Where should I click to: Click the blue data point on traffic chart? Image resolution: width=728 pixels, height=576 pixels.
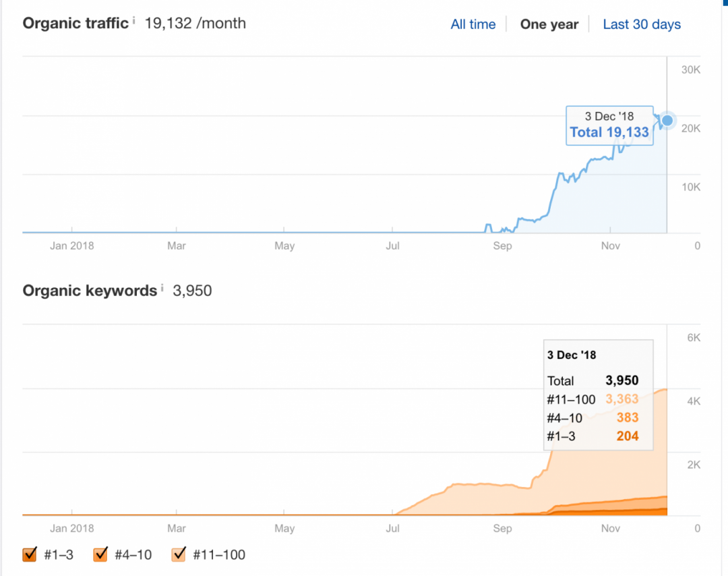point(667,121)
